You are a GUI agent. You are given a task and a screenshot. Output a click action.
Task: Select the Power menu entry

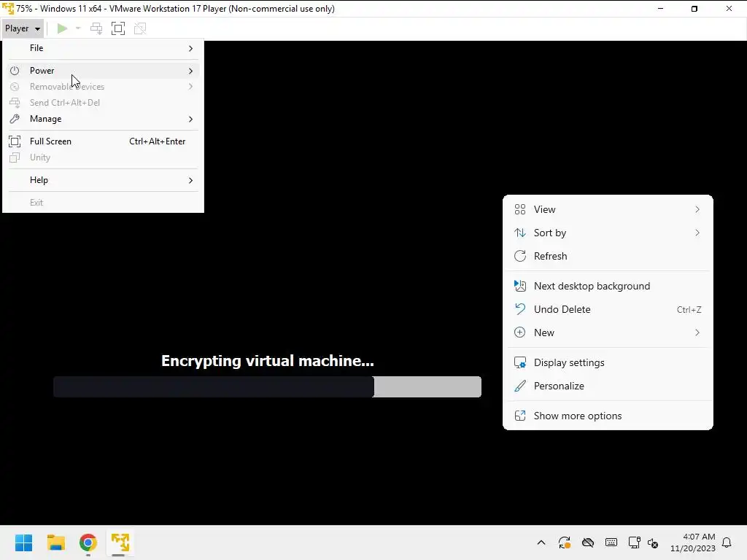coord(103,71)
